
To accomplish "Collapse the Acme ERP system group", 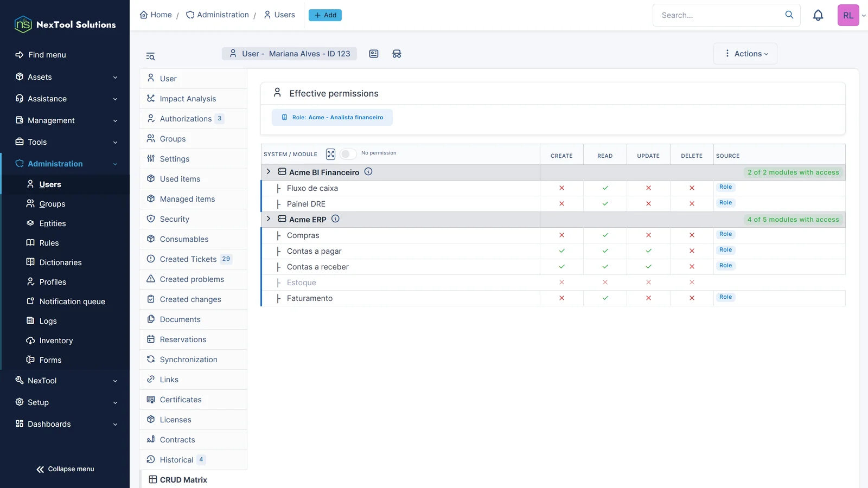I will click(269, 219).
